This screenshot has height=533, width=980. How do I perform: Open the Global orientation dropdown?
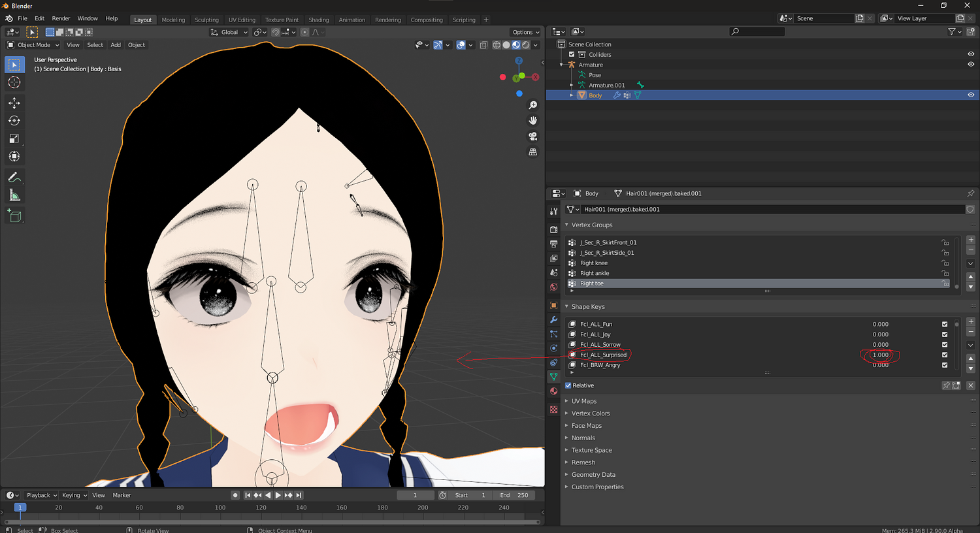point(229,32)
